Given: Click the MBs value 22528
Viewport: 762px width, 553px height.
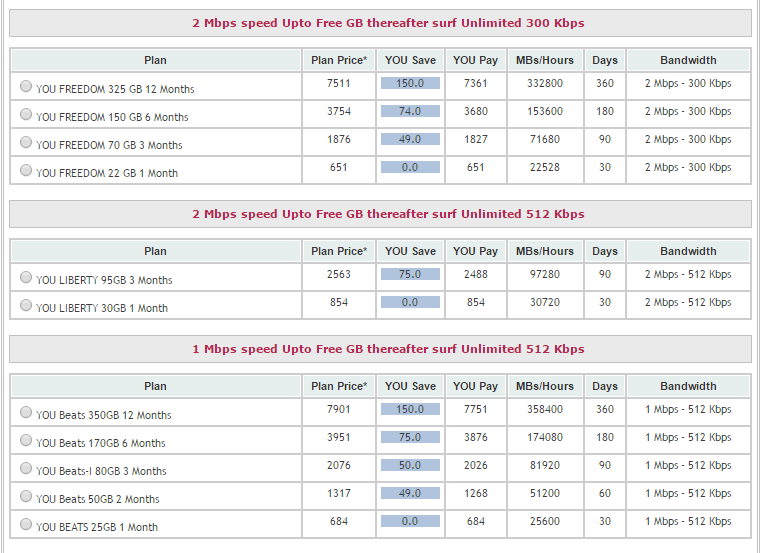Looking at the screenshot, I should coord(545,168).
